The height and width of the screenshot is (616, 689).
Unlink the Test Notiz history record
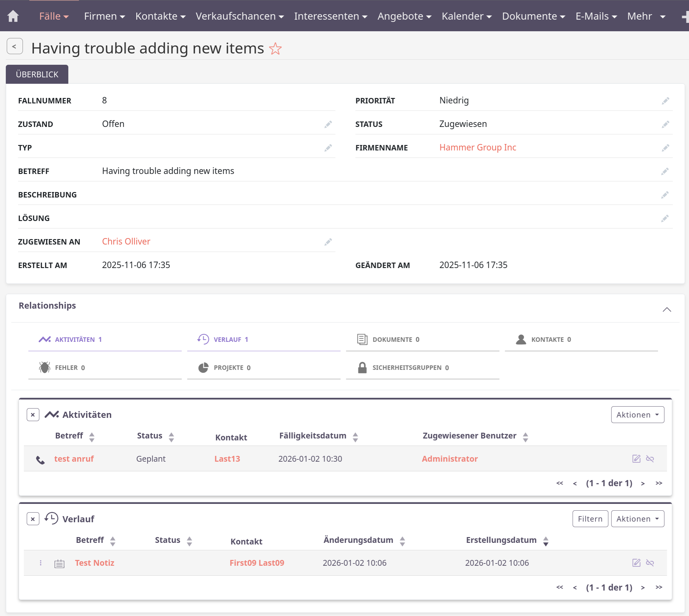pos(650,563)
